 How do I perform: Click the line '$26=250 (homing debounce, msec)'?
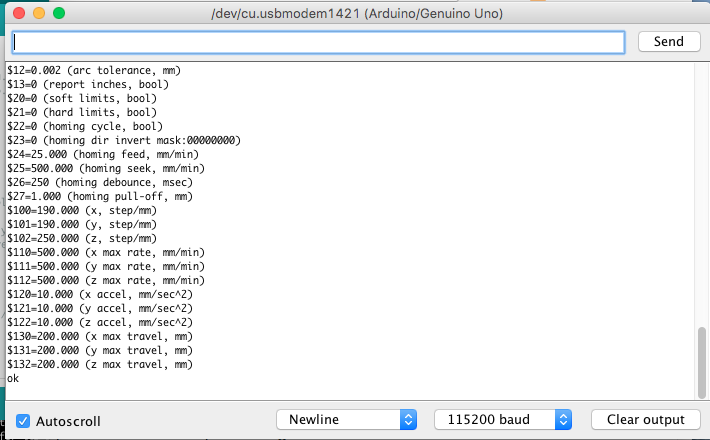[x=100, y=182]
